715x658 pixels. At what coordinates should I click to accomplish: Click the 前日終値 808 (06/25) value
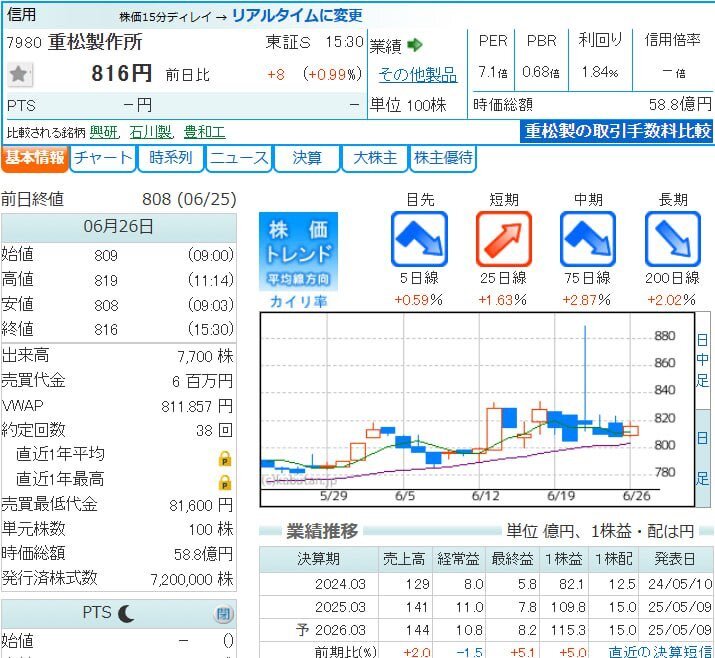pos(189,199)
